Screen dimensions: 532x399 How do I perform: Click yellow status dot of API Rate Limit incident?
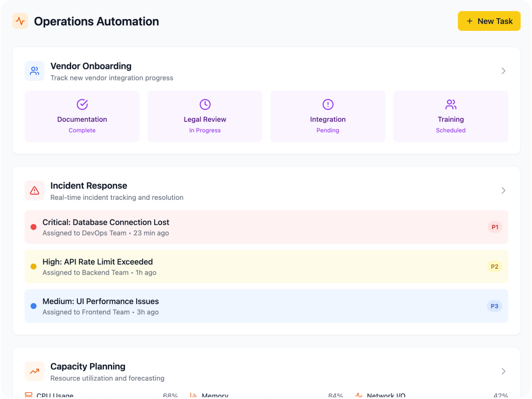[x=34, y=267]
